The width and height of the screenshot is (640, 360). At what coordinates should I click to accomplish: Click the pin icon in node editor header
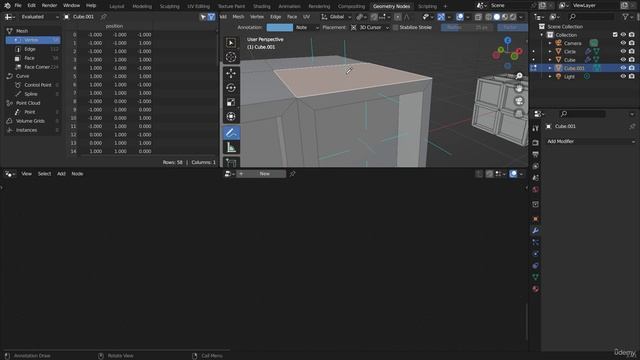(x=292, y=174)
